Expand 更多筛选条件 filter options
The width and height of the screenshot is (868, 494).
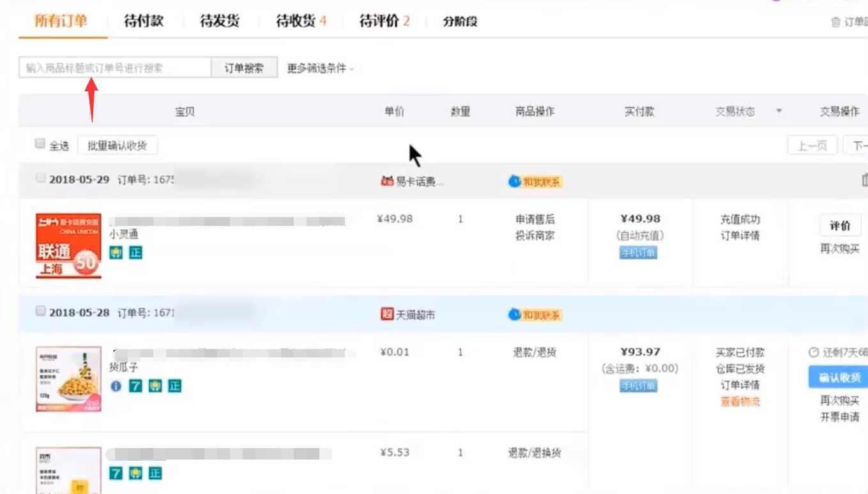[x=320, y=68]
